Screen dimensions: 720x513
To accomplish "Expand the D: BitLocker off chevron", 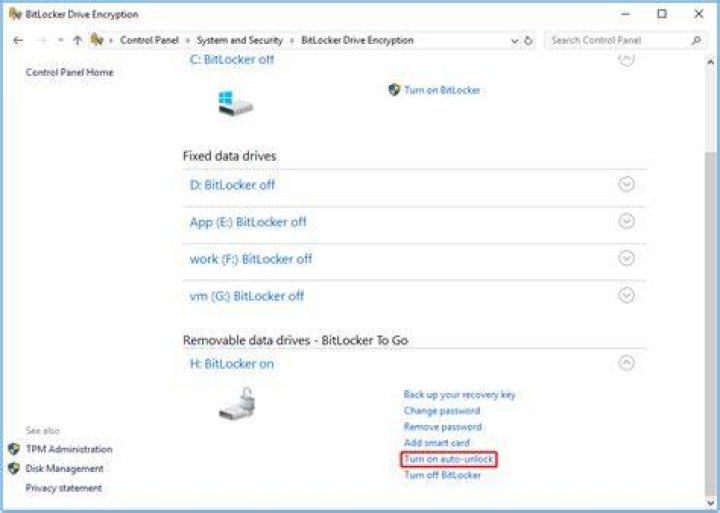I will [x=626, y=184].
